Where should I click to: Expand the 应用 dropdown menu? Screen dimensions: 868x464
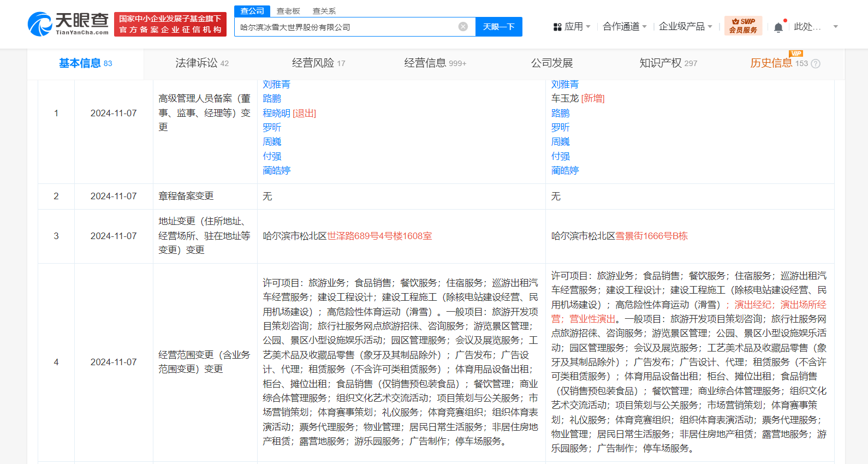tap(573, 27)
